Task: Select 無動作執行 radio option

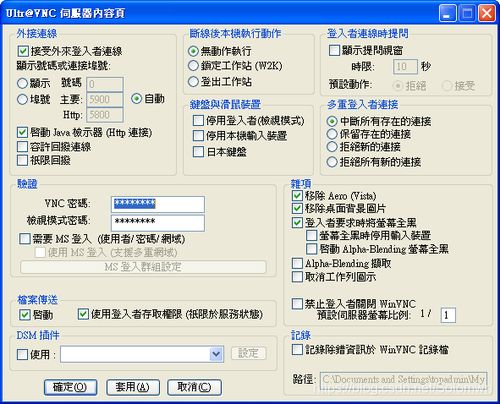Action: (193, 51)
